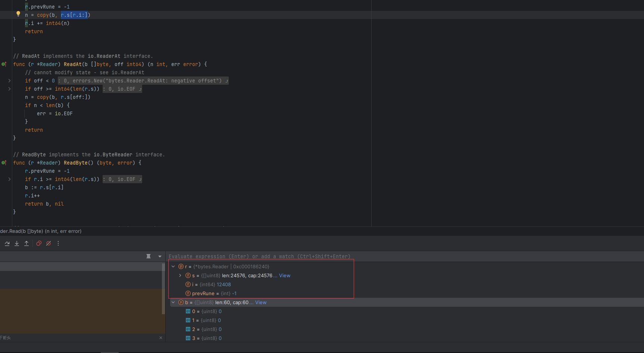Click primitive value icon for element 0
This screenshot has height=353, width=644.
click(188, 311)
